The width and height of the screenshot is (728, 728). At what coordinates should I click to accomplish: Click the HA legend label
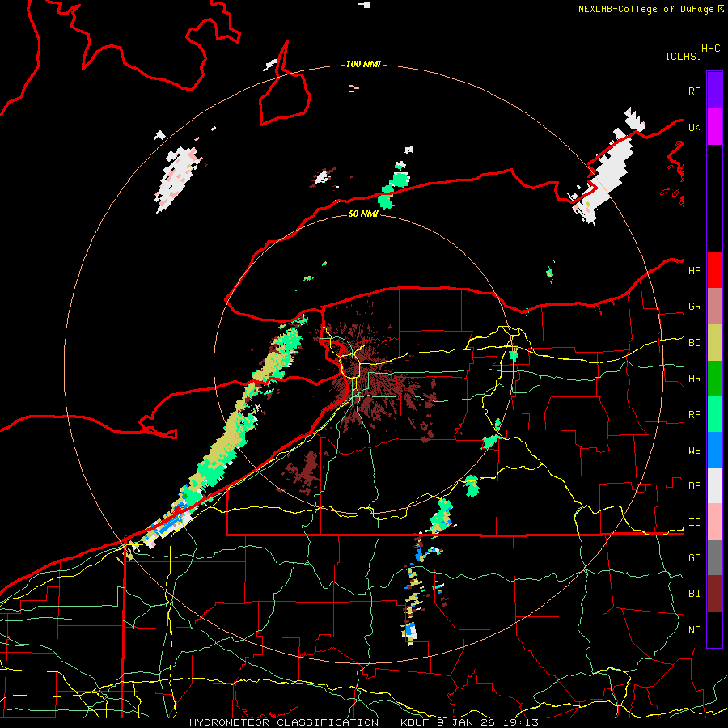click(x=694, y=270)
